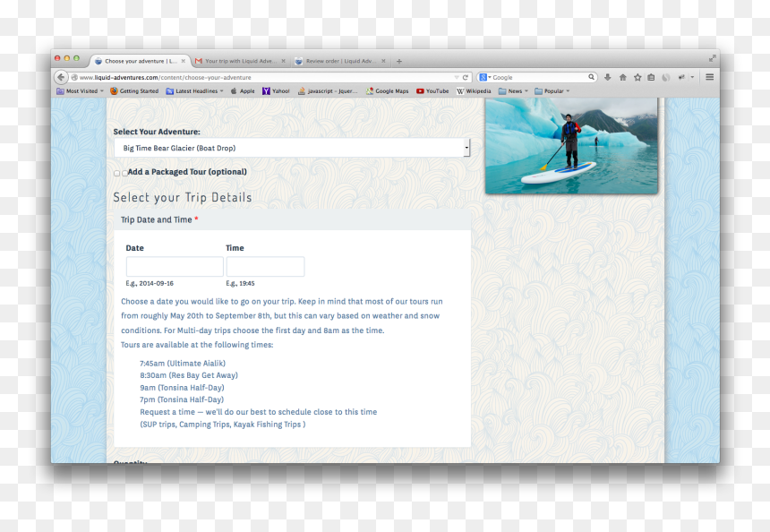Switch to Choose your adventure tab

(x=140, y=62)
